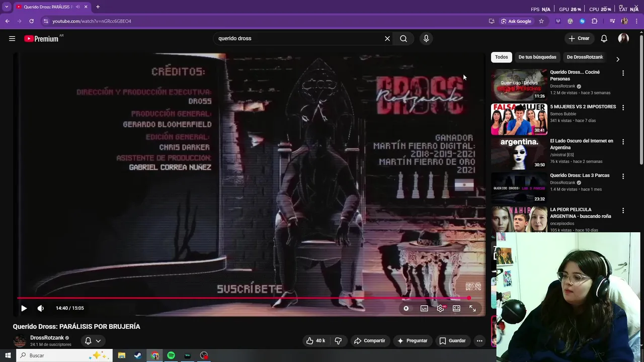Save video with Guardar button
The width and height of the screenshot is (644, 362).
(x=452, y=340)
